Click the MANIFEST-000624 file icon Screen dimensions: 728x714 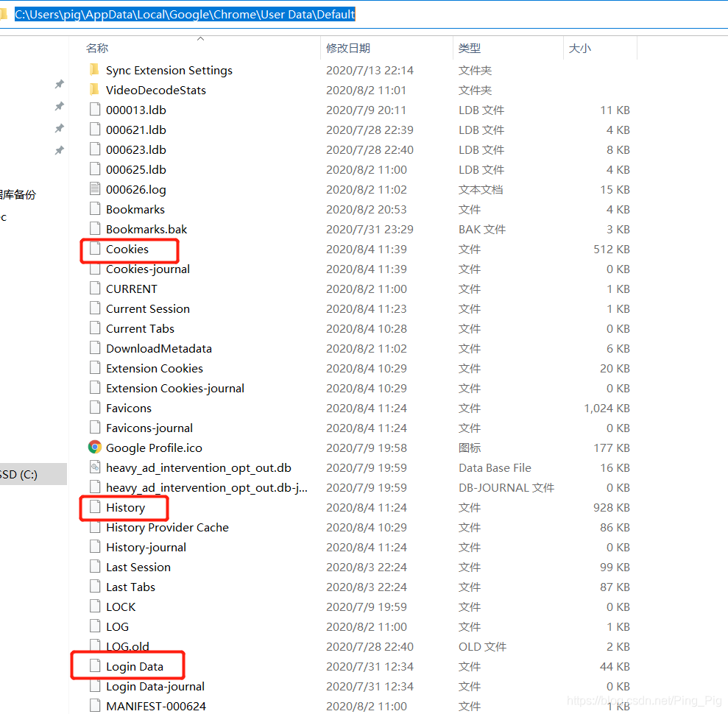tap(95, 705)
